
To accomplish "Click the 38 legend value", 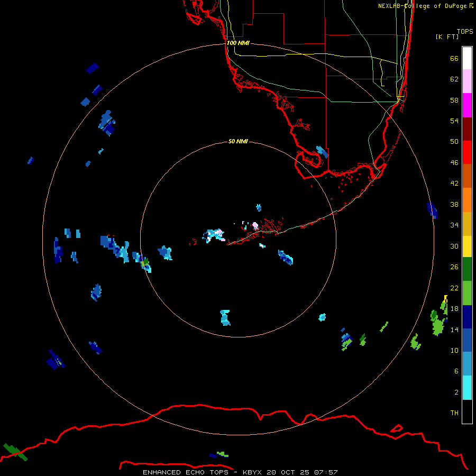I will coord(454,204).
